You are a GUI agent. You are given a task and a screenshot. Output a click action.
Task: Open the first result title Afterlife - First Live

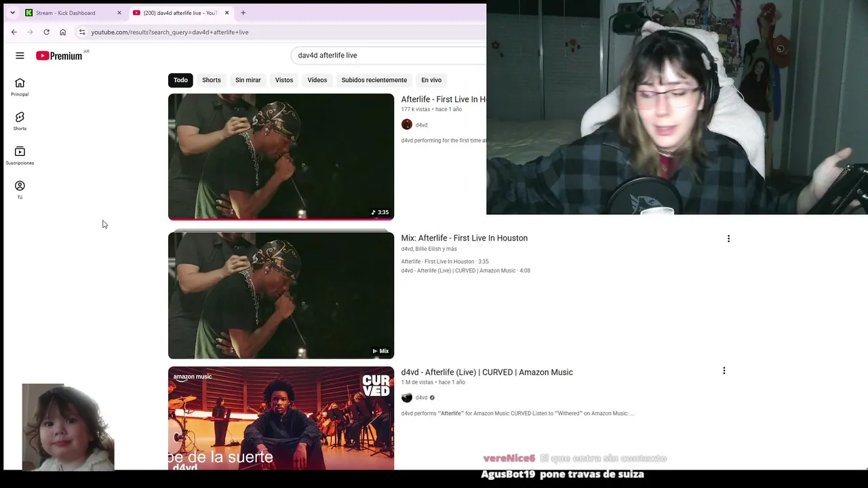[x=443, y=100]
